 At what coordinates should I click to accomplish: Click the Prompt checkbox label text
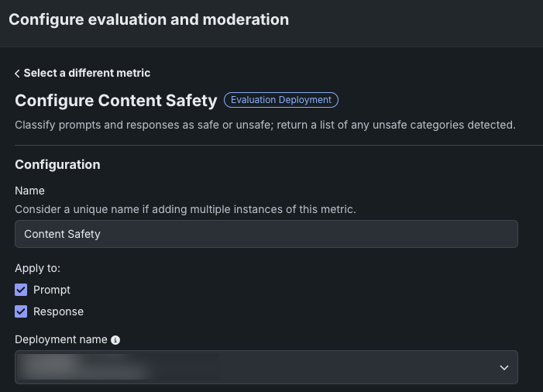point(52,290)
